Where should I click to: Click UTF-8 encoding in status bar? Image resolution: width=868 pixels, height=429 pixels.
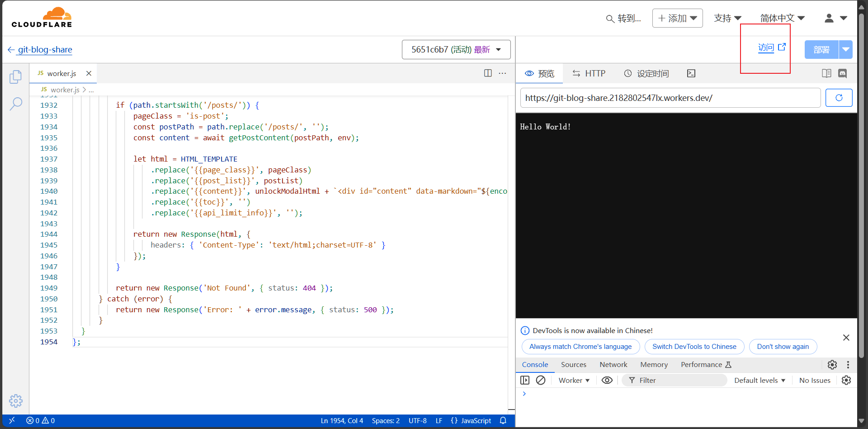pos(417,420)
